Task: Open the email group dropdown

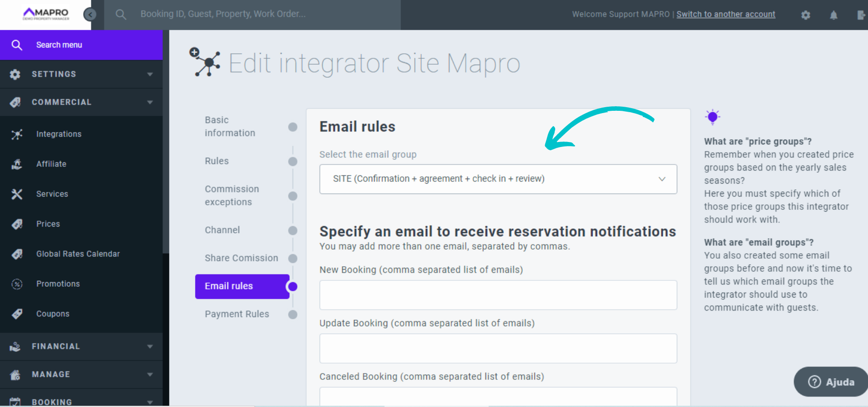Action: point(498,179)
